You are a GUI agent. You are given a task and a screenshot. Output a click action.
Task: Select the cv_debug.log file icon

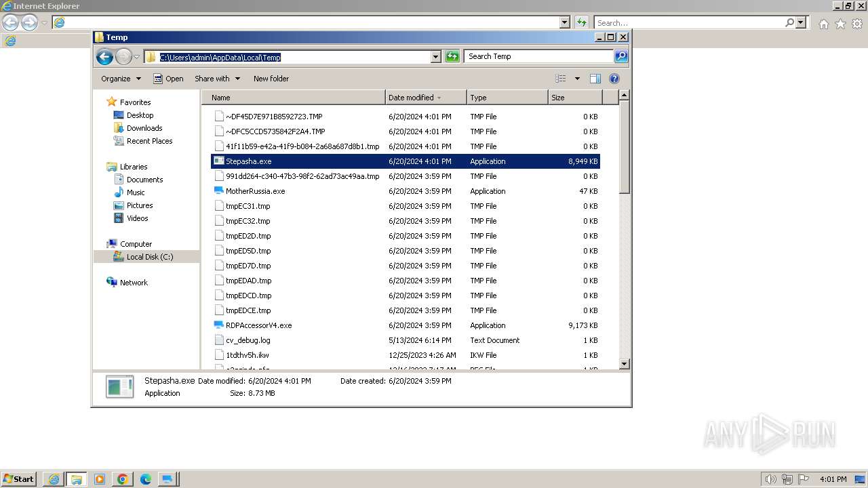point(218,340)
